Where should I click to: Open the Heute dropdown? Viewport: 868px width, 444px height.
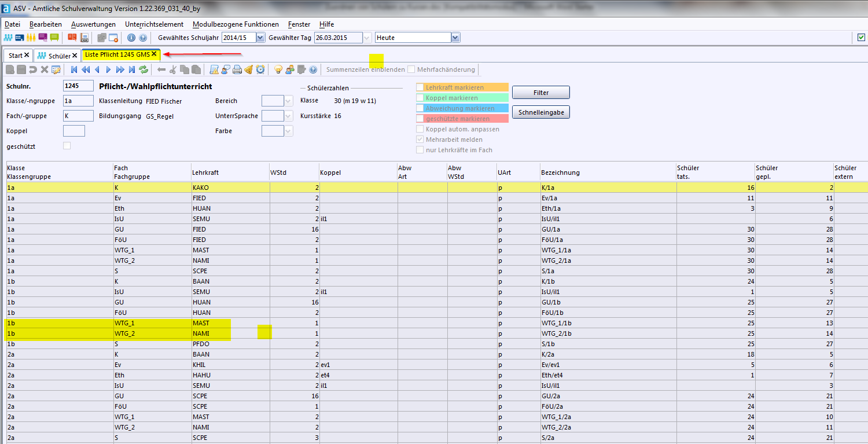pyautogui.click(x=455, y=38)
